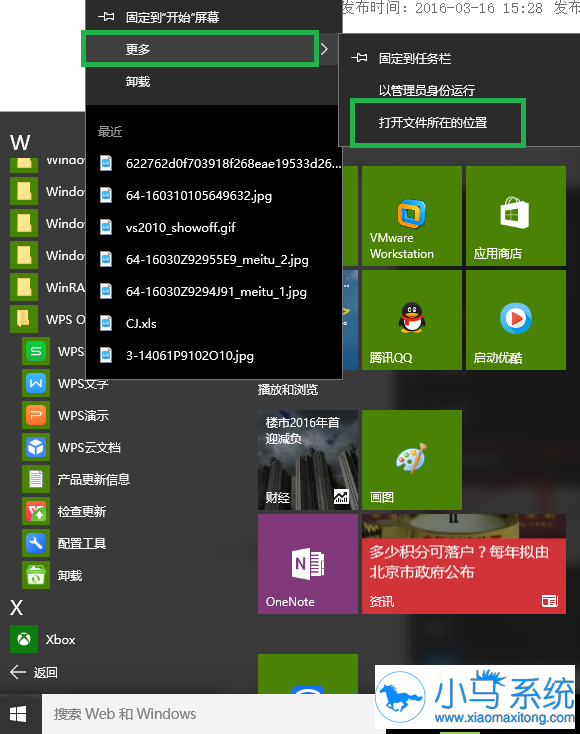Image resolution: width=580 pixels, height=734 pixels.
Task: Click the 卸载 recycle bin icon in WPS folder
Action: pyautogui.click(x=36, y=575)
